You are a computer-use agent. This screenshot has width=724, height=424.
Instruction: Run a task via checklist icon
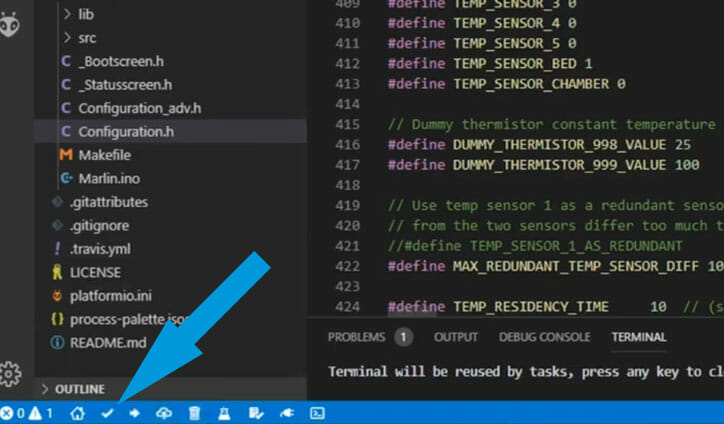[x=256, y=413]
